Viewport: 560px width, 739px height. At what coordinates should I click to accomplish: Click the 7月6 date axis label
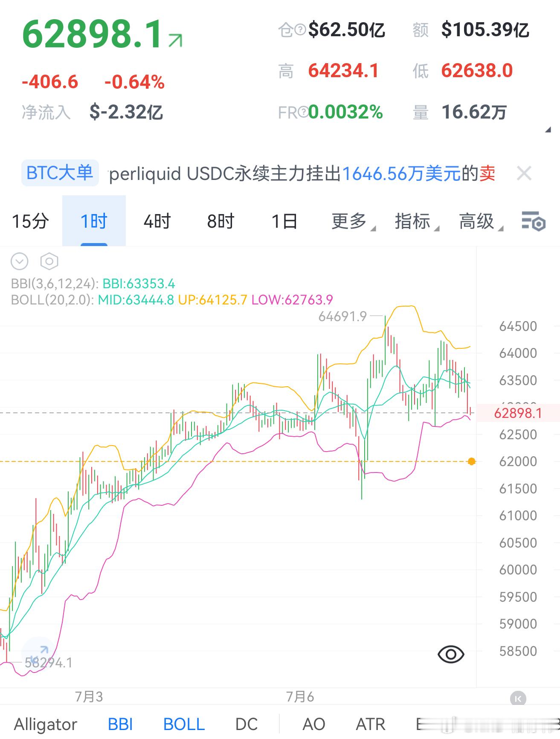[300, 697]
